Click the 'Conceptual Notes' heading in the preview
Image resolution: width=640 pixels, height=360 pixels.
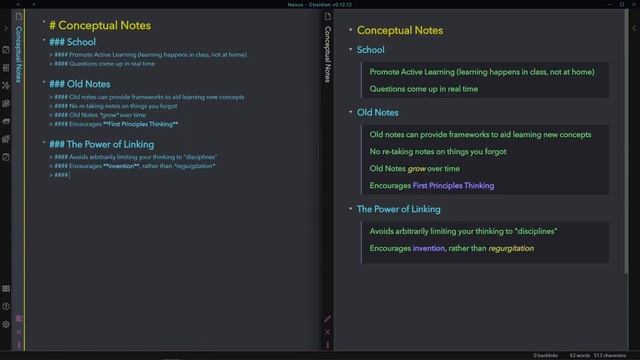(x=400, y=30)
